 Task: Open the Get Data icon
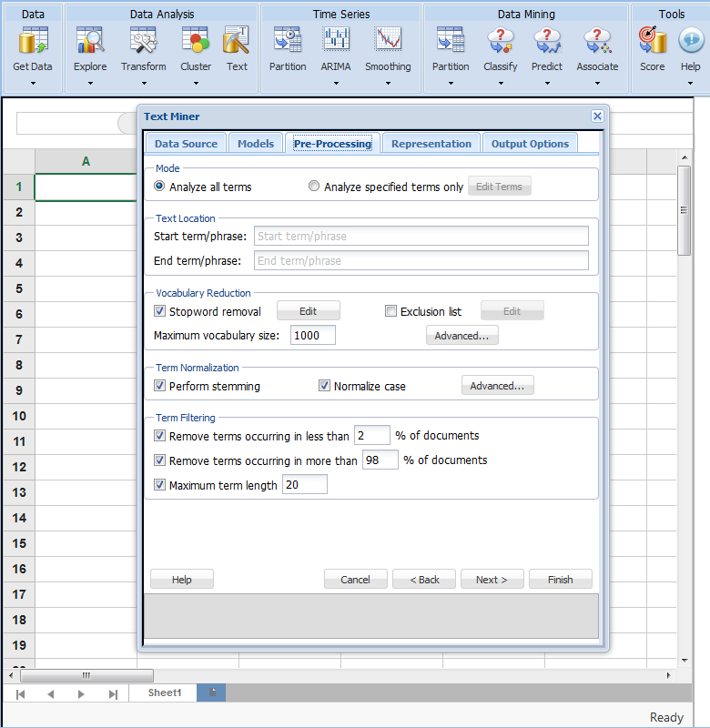click(34, 40)
